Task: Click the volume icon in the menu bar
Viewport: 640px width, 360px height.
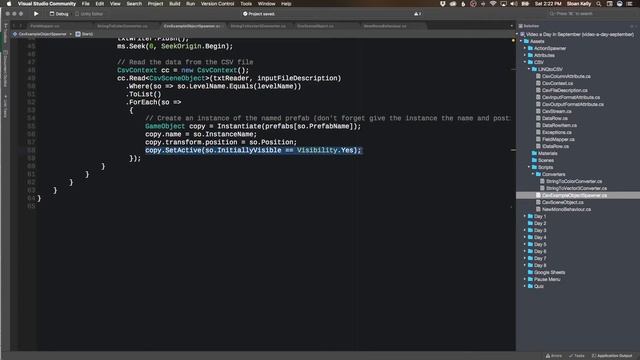Action: click(514, 4)
